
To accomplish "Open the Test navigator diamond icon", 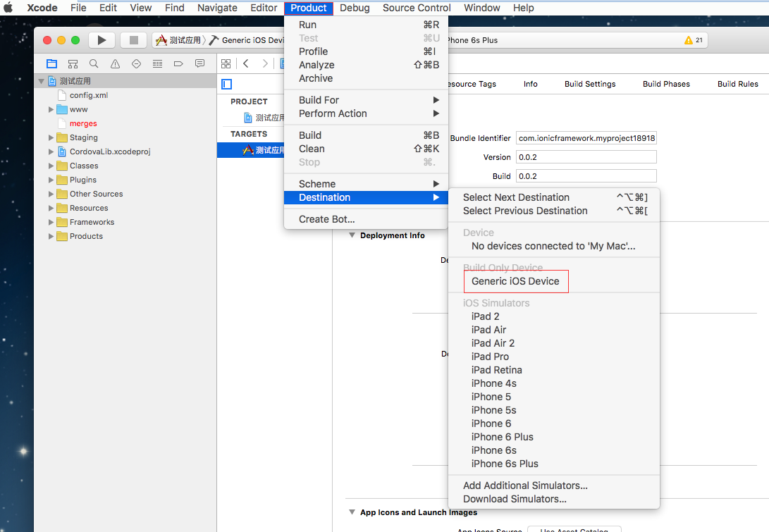I will (136, 63).
